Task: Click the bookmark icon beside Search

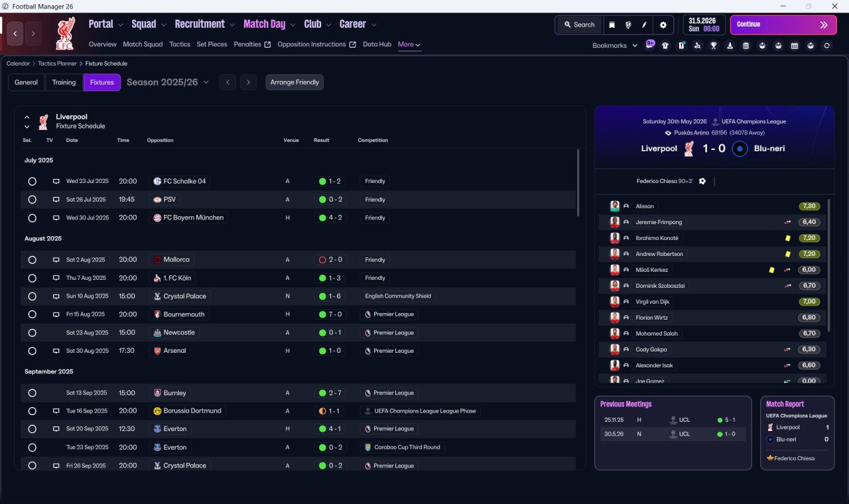Action: (x=612, y=25)
